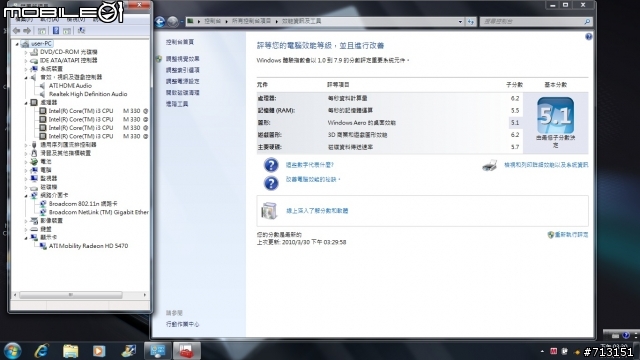This screenshot has height=360, width=640.
Task: Open Windows Explorer folder from taskbar
Action: 70,351
